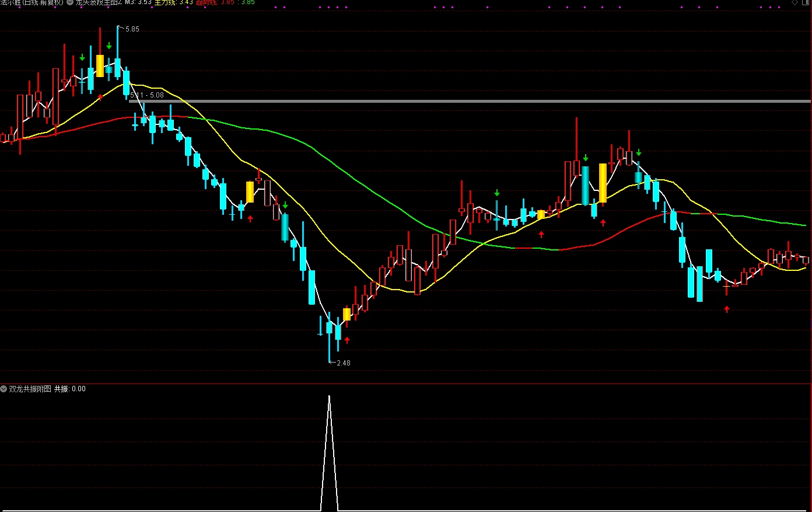The width and height of the screenshot is (812, 512).
Task: Select the yellow candle nearest the 5.85 high
Action: pyautogui.click(x=100, y=66)
